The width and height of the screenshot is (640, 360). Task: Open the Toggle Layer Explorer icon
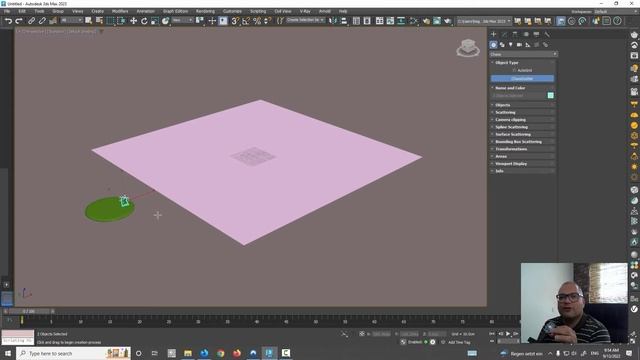click(x=367, y=21)
